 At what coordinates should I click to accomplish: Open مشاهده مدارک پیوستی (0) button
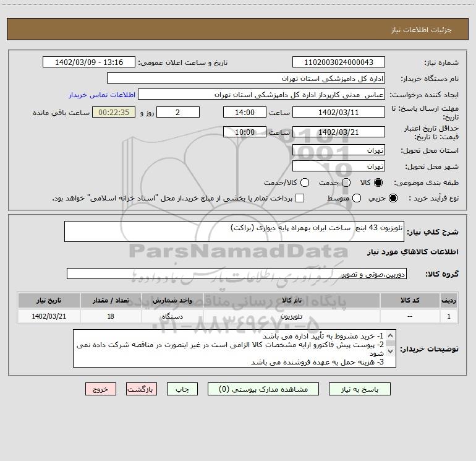point(263,389)
